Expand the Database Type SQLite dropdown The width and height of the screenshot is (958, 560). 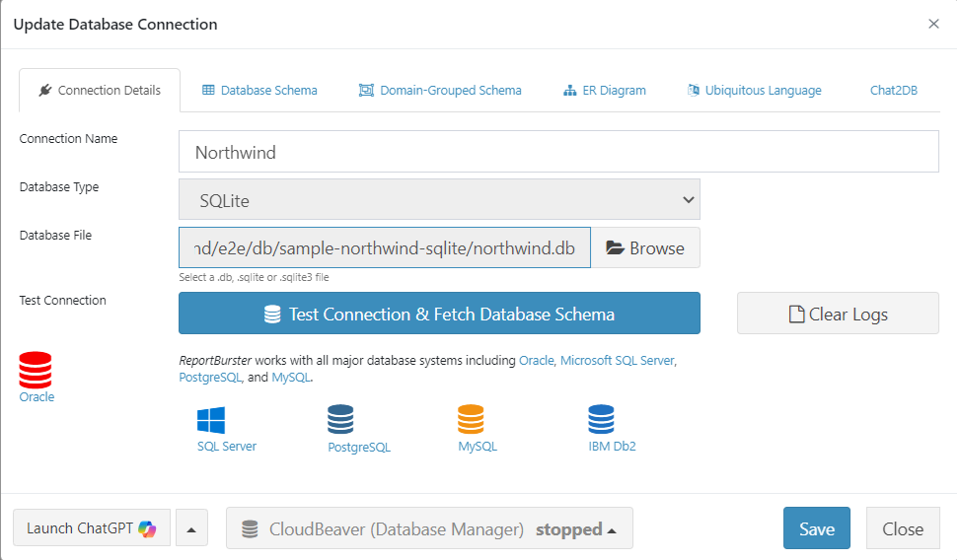click(440, 200)
